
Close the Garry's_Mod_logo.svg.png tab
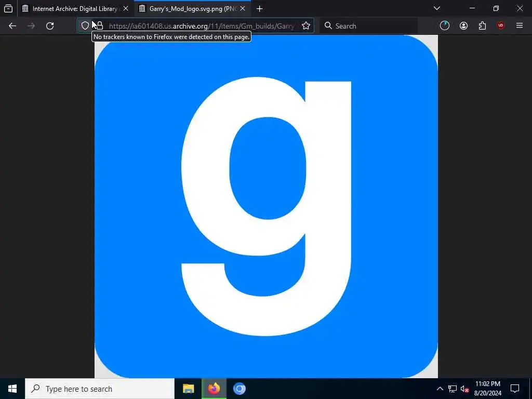point(243,8)
